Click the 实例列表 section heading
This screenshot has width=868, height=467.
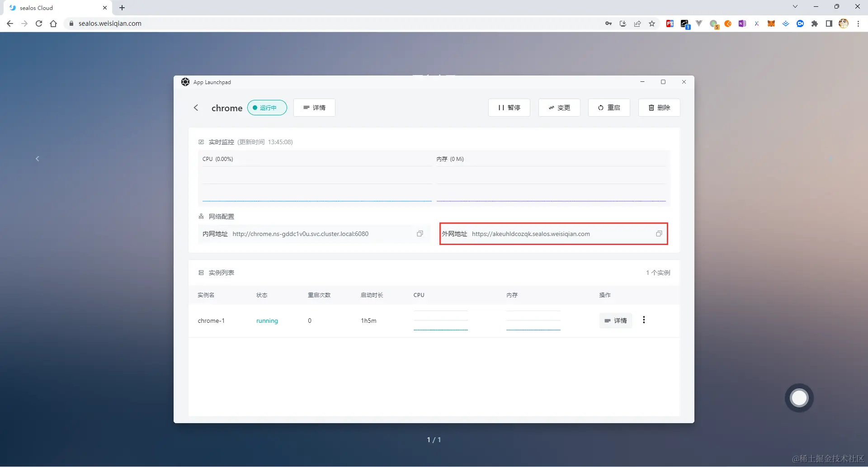pos(222,273)
